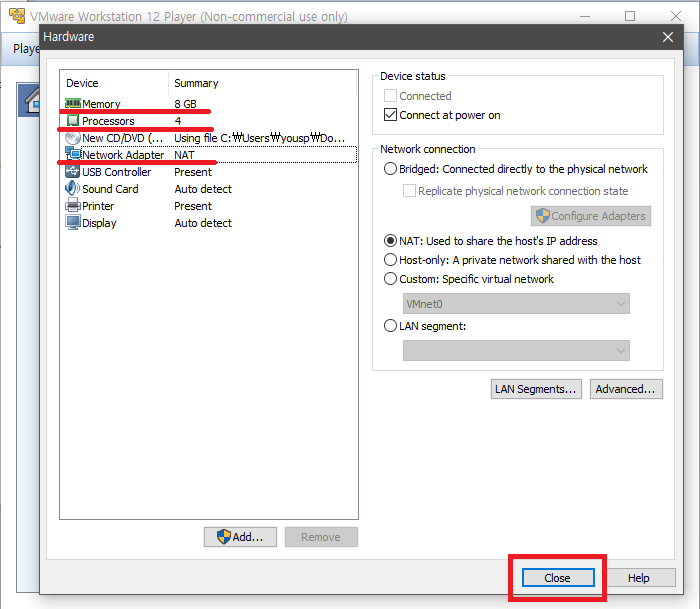Click the Configure Adapters button
Screen dimensions: 700x609
tap(591, 216)
